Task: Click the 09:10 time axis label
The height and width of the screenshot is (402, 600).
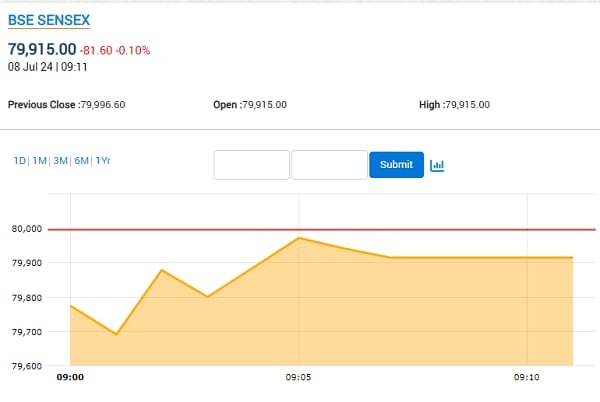Action: pos(527,377)
